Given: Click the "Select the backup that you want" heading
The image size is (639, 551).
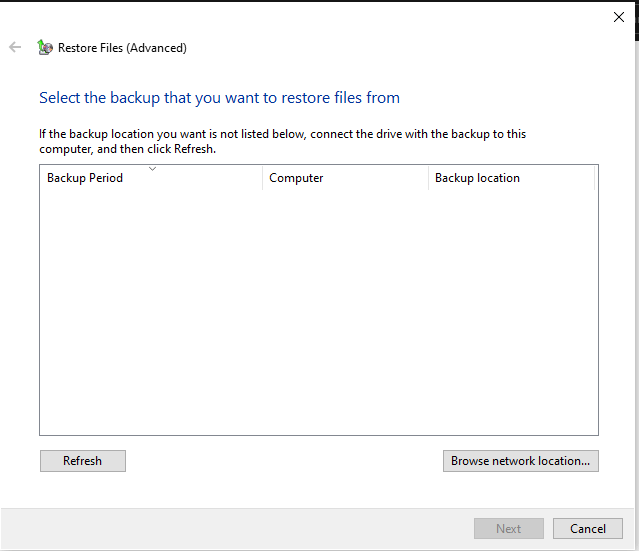Looking at the screenshot, I should coord(219,98).
